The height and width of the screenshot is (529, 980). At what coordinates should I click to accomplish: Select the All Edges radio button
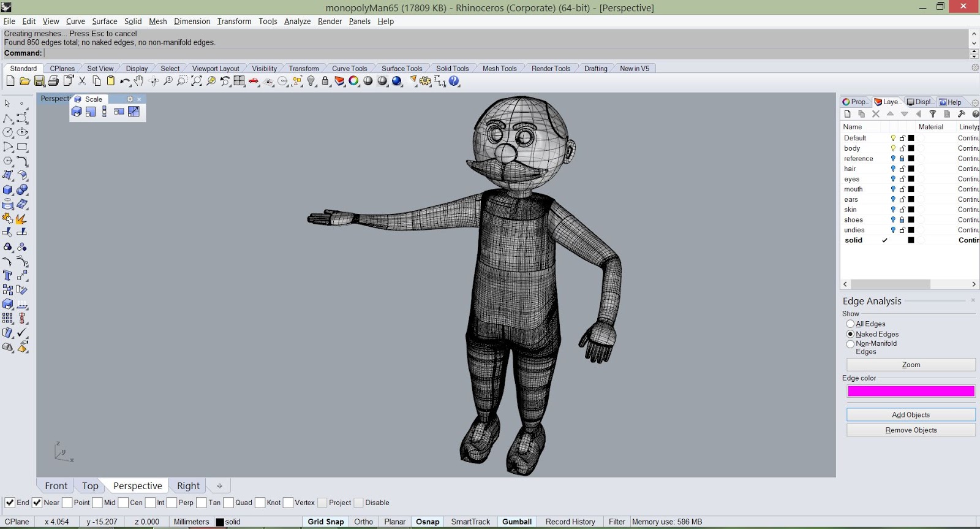point(850,324)
